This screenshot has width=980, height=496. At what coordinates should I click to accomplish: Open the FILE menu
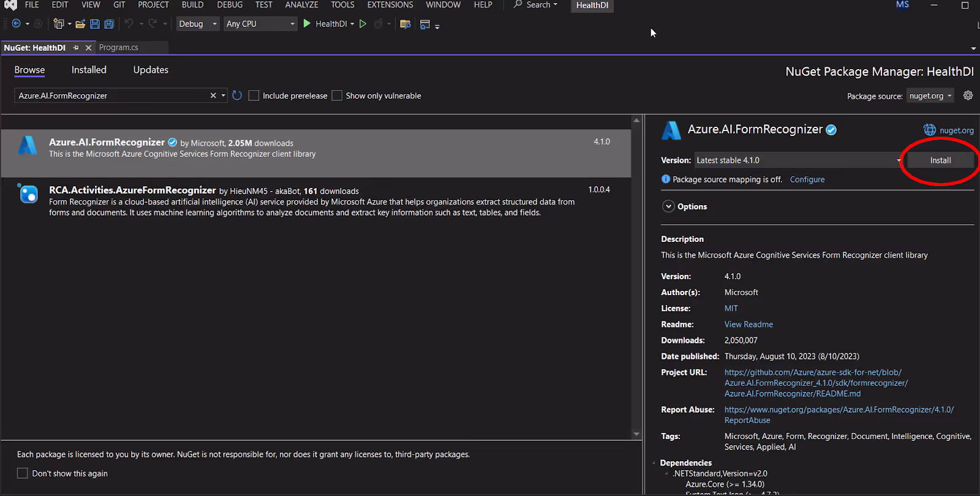32,5
